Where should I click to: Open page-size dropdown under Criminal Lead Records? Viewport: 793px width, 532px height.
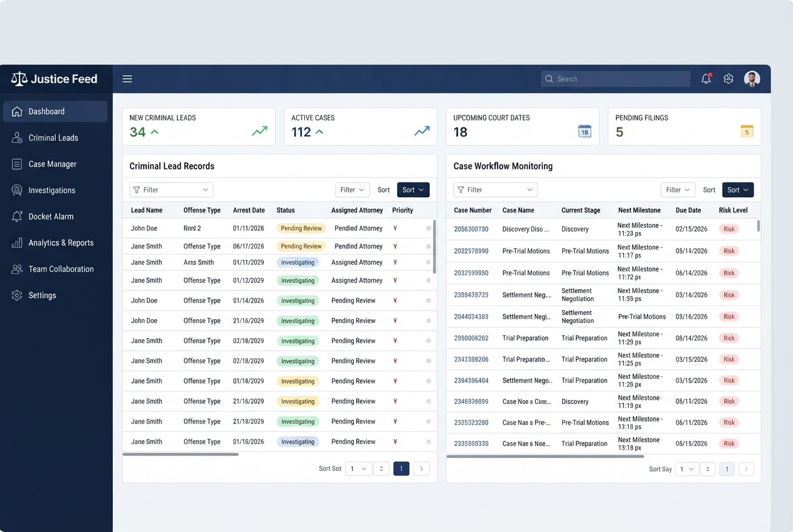click(358, 469)
